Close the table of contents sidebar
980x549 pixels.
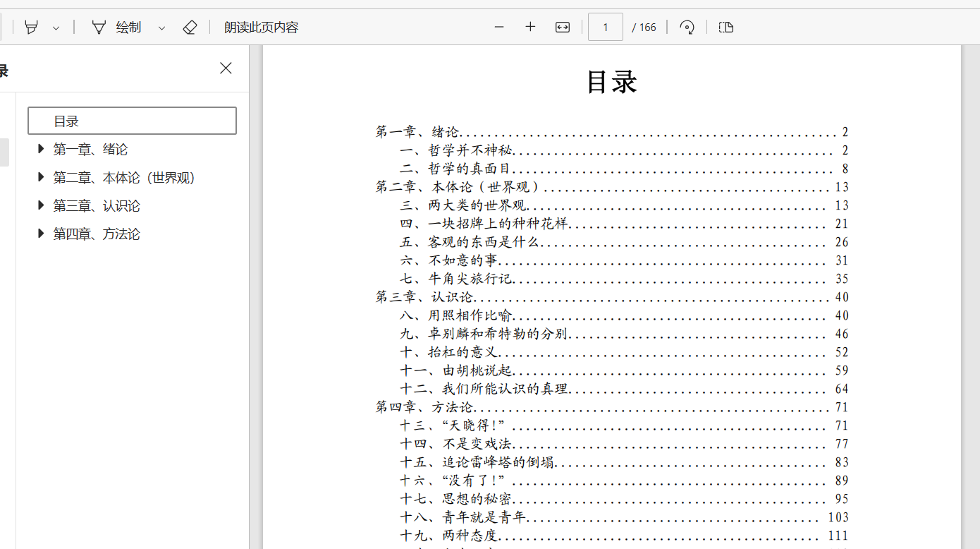tap(226, 68)
